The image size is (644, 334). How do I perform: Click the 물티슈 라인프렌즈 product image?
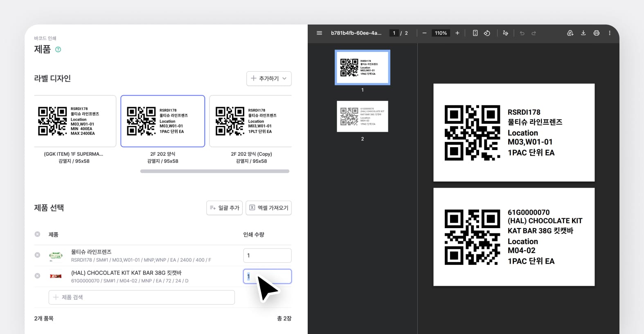(x=56, y=256)
